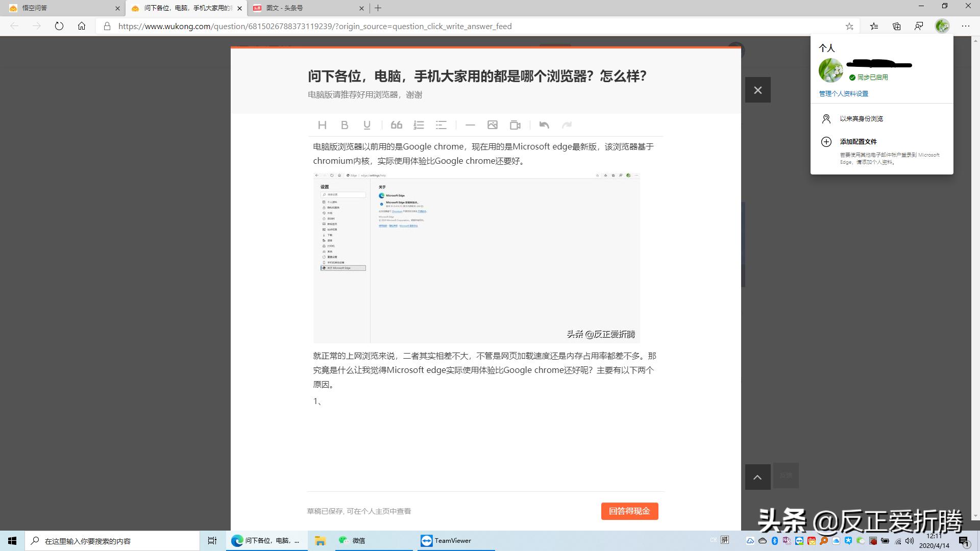Screen dimensions: 980x551
Task: Insert a bulleted list
Action: click(441, 125)
